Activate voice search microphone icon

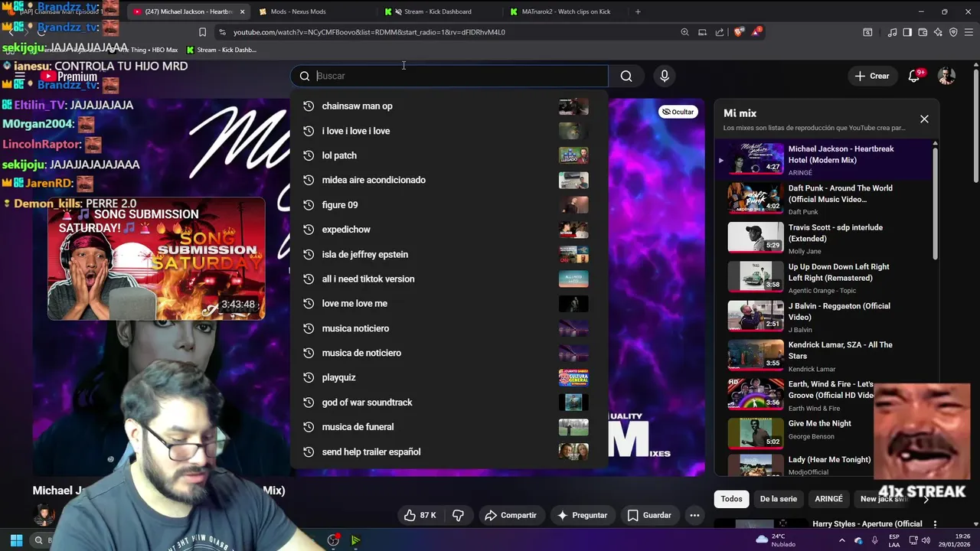(x=665, y=76)
